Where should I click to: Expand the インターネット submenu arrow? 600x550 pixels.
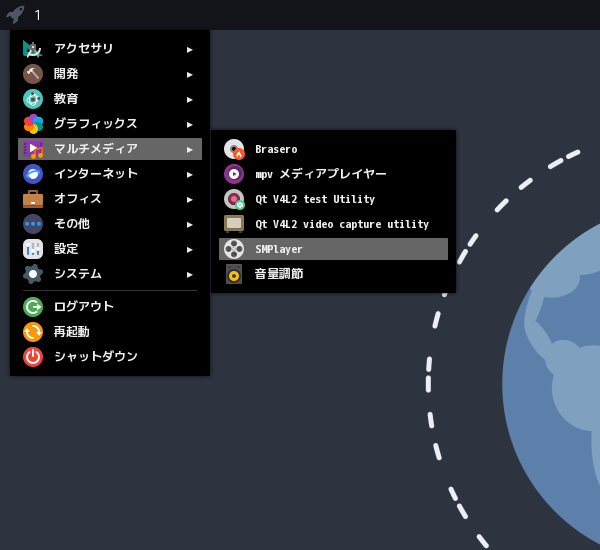[x=189, y=175]
